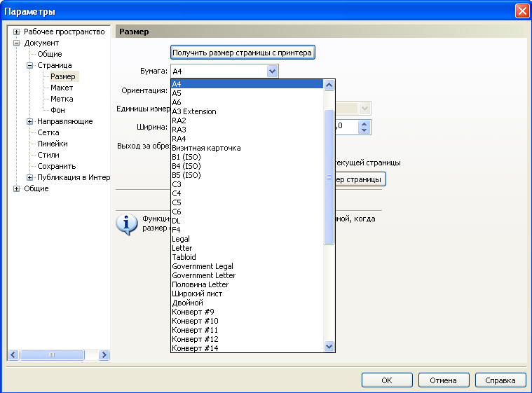Decrease height with stepper down arrow
Screen dimensions: 532x393
[364, 130]
